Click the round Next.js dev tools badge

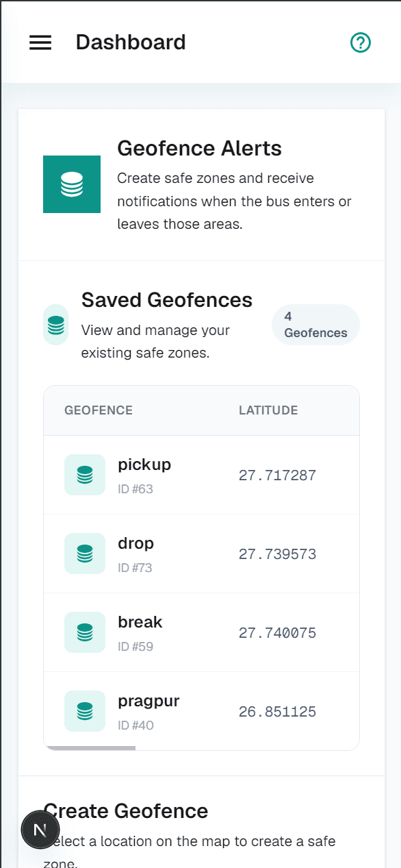coord(40,830)
